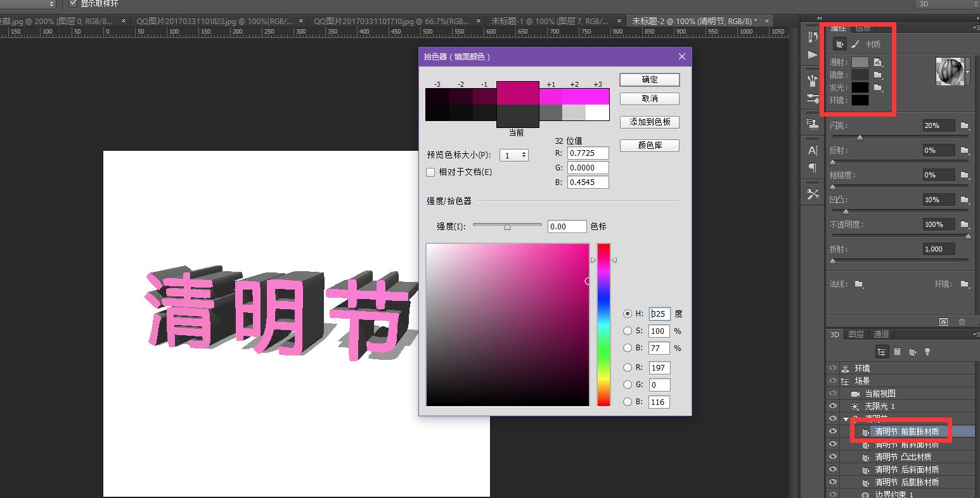Open diffuse (漫射) texture map icon
Viewport: 980px width, 498px height.
coord(878,62)
